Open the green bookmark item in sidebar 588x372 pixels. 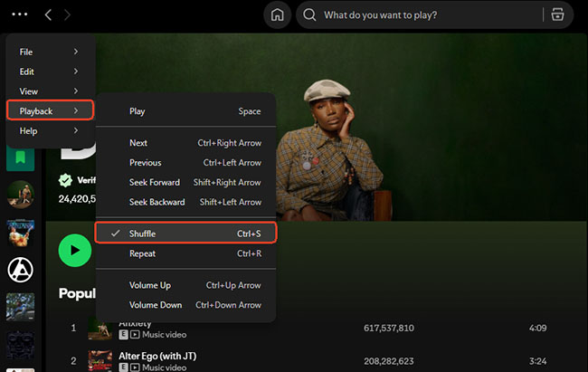21,158
